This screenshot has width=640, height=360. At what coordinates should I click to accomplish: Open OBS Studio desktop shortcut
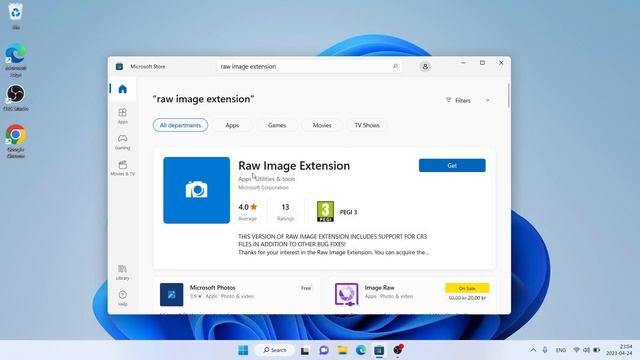click(x=16, y=97)
